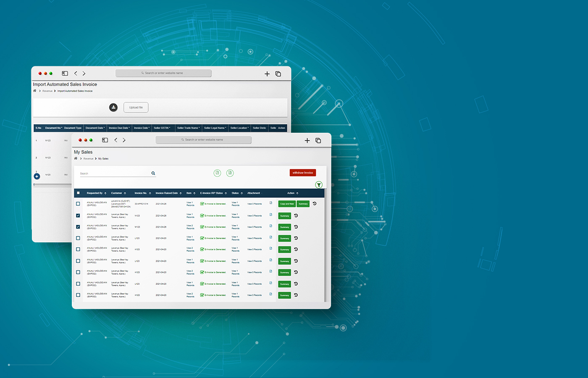View history icon for invoice N123
This screenshot has height=378, width=588.
tap(296, 215)
